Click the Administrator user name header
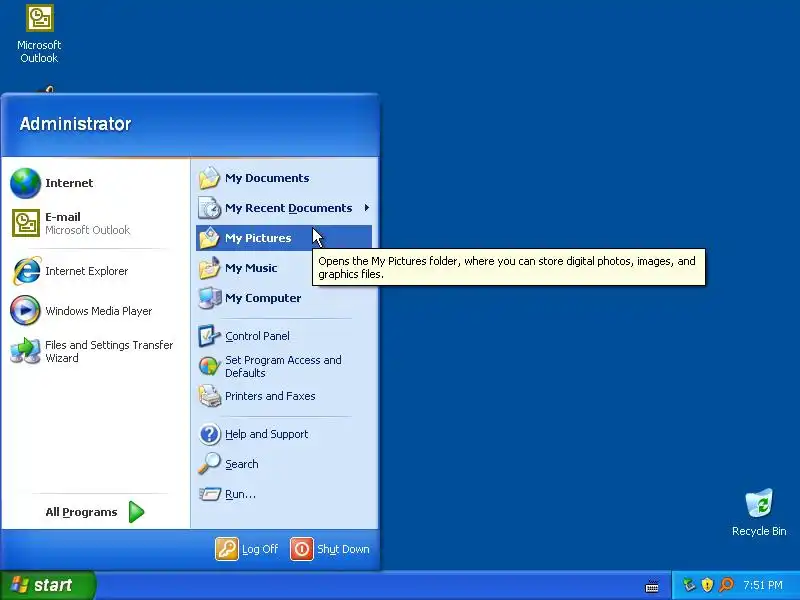 point(76,124)
